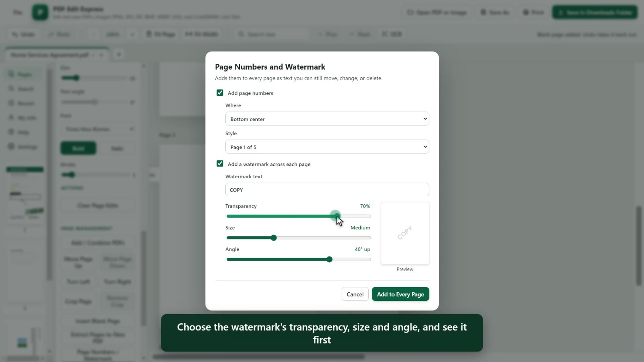The width and height of the screenshot is (644, 362).
Task: Open the Where position dropdown
Action: pyautogui.click(x=327, y=119)
